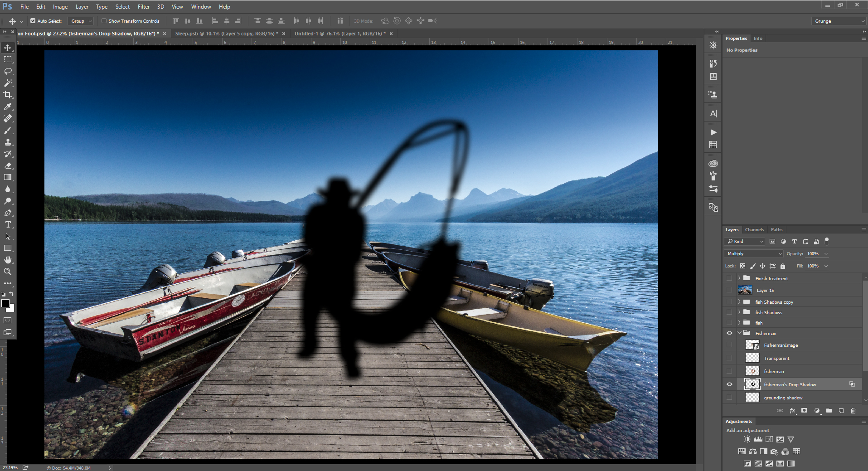Pick the Clone Stamp tool
The height and width of the screenshot is (471, 868).
click(x=8, y=142)
